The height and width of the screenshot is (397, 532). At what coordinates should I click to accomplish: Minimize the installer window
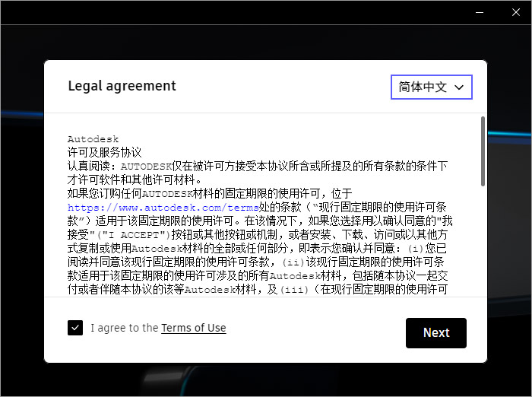480,13
